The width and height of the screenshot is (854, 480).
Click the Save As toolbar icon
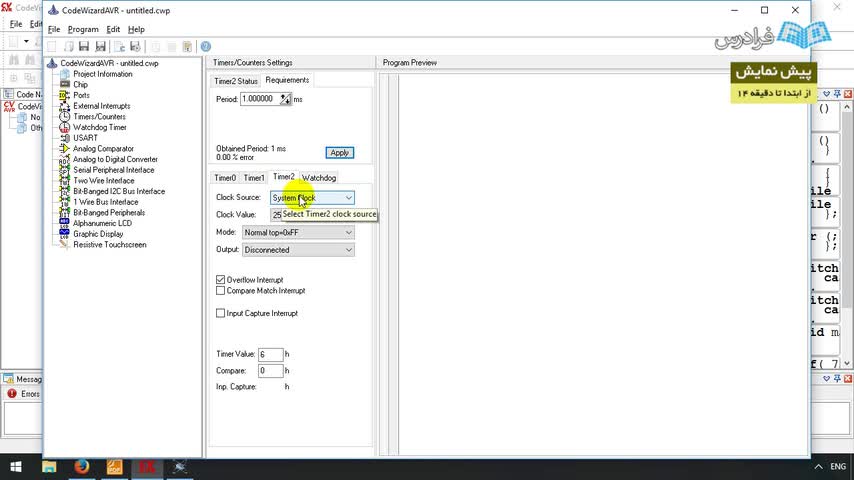[101, 47]
